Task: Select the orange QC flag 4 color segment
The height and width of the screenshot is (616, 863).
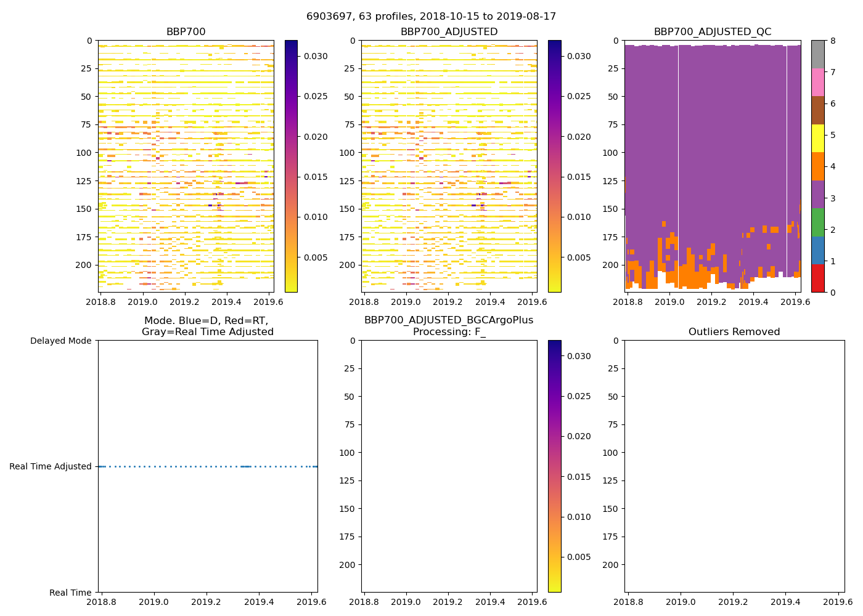Action: pos(817,166)
